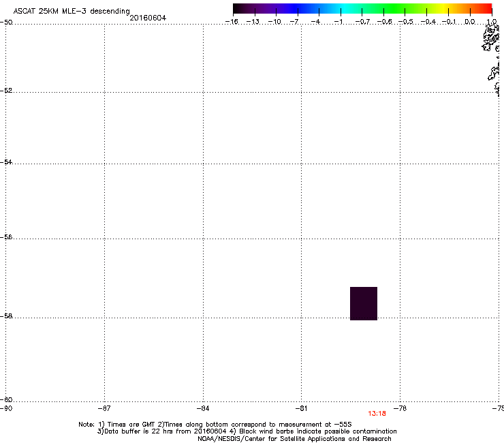Click the -54 latitude axis label
The image size is (504, 443).
click(x=6, y=162)
